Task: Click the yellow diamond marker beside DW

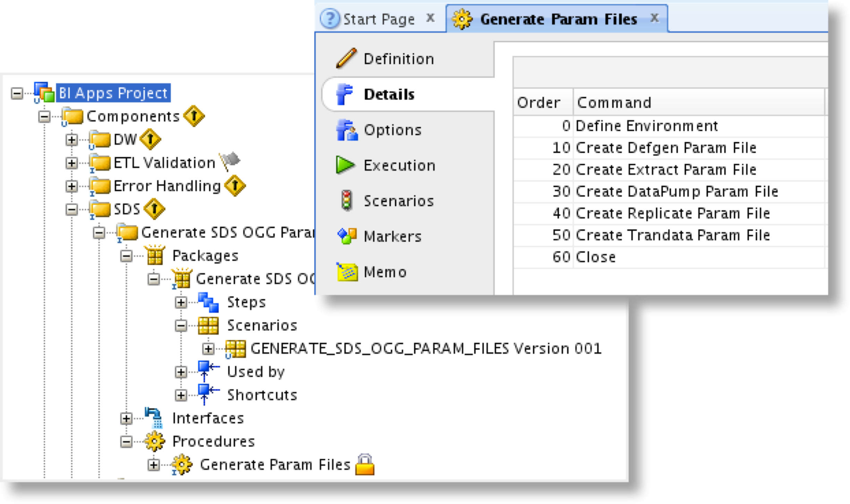Action: (x=150, y=139)
